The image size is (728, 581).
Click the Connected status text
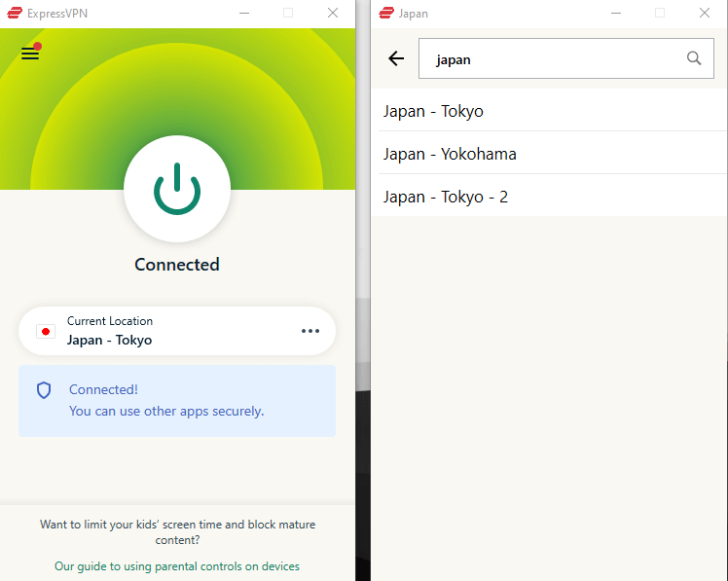click(x=177, y=265)
